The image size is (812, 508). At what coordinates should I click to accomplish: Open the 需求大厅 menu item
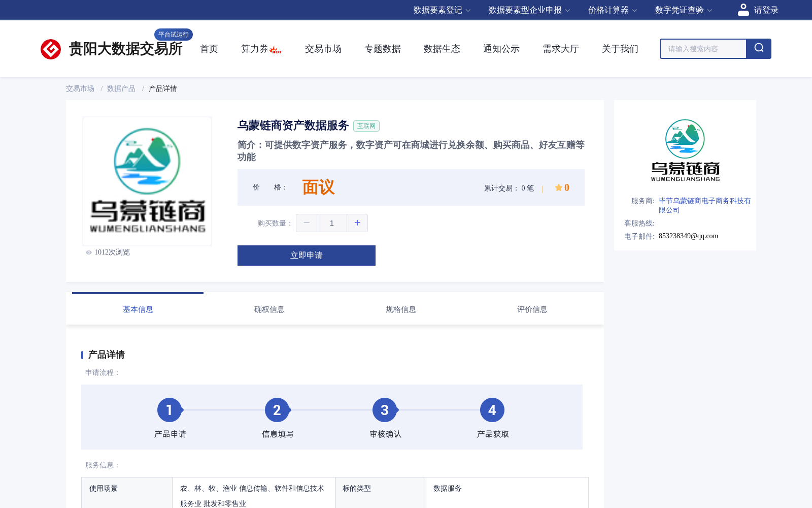pyautogui.click(x=561, y=49)
